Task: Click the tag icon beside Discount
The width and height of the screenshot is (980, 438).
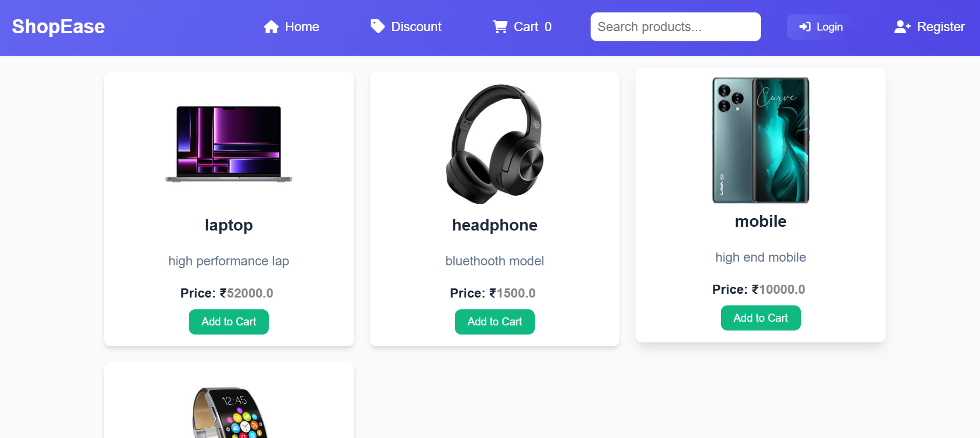Action: (378, 26)
